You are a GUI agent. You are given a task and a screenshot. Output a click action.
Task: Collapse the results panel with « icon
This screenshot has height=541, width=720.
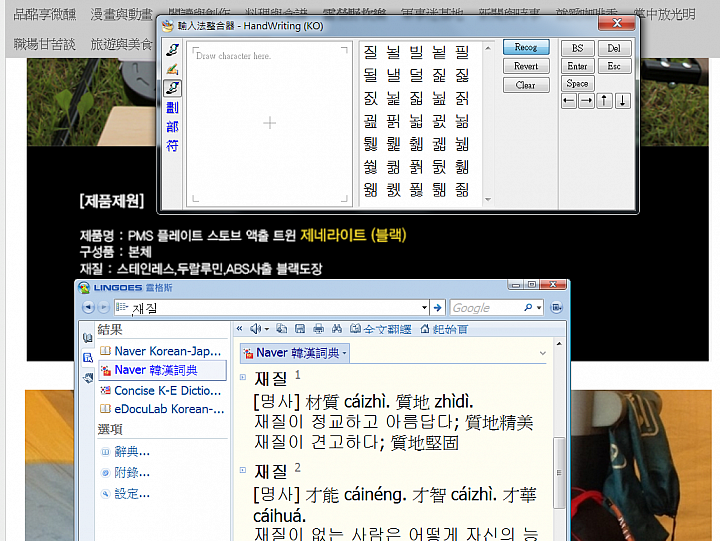239,328
